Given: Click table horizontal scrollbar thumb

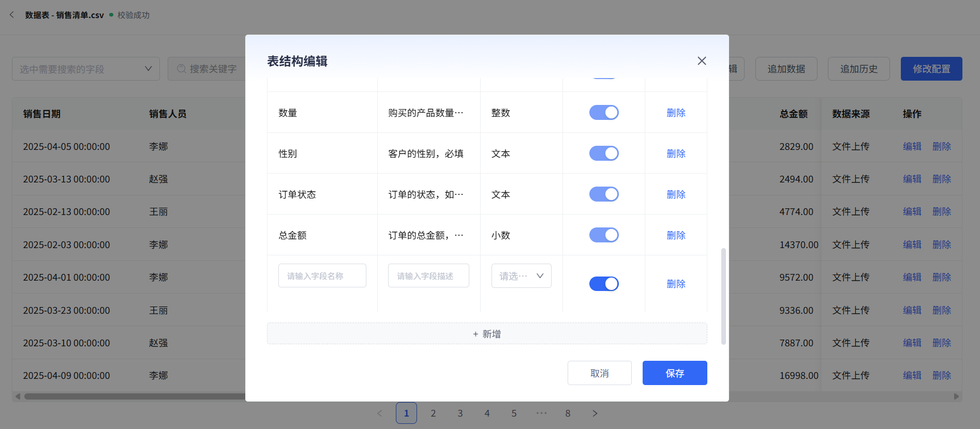Looking at the screenshot, I should (135, 396).
